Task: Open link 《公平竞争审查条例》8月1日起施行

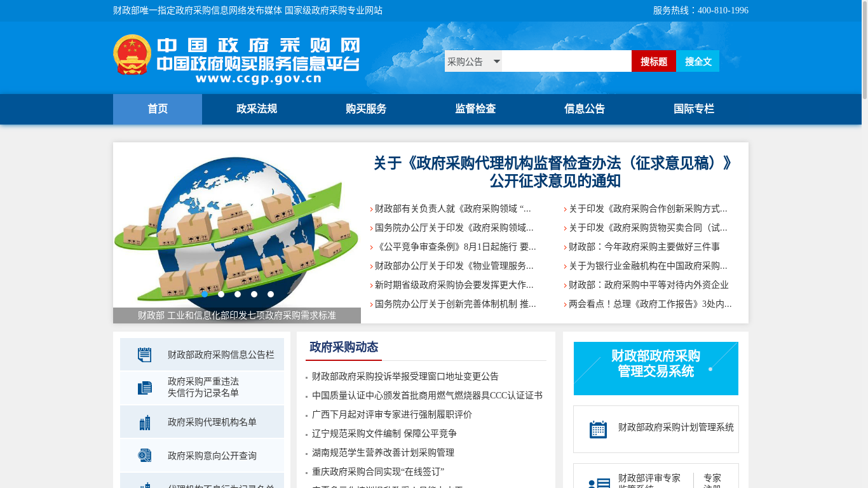Action: [455, 247]
